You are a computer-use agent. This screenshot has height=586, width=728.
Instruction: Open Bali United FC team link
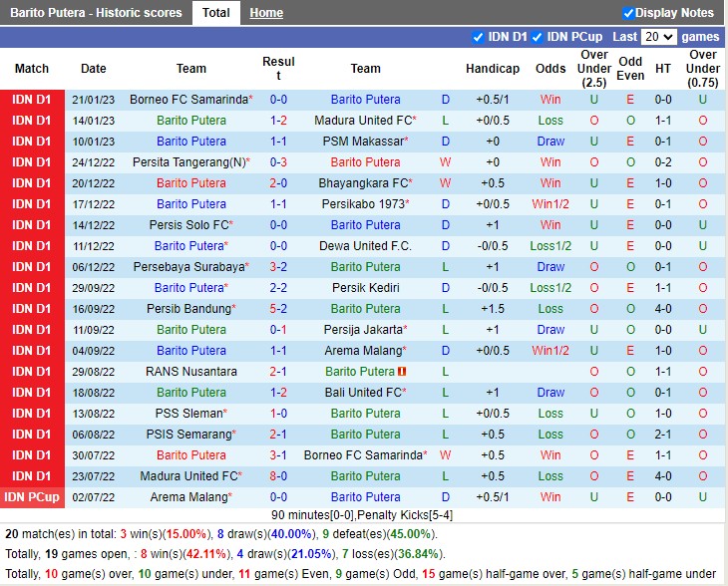(363, 393)
